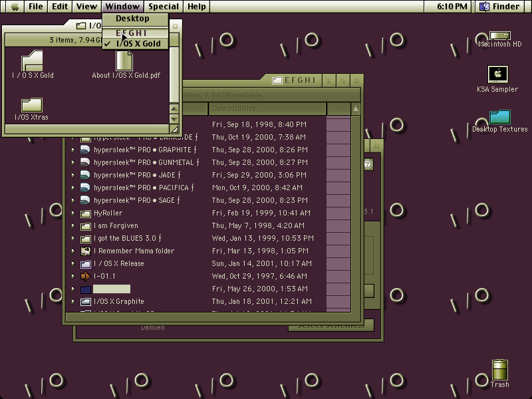This screenshot has height=399, width=532.
Task: Select the I / OS X Release name text
Action: pyautogui.click(x=119, y=263)
